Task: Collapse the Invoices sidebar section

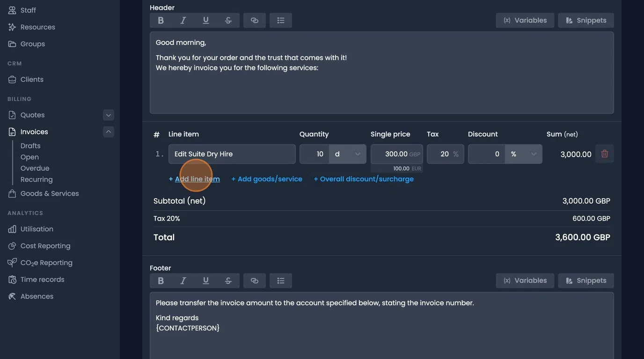Action: pos(108,131)
